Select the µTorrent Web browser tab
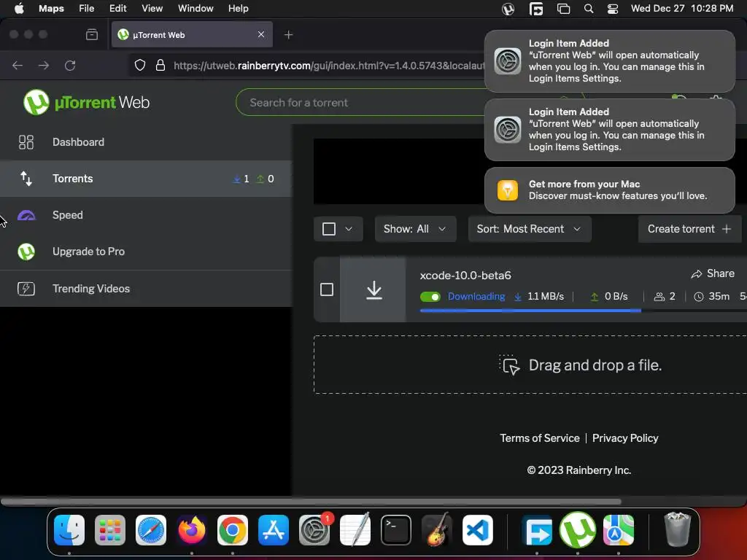Viewport: 747px width, 560px height. pyautogui.click(x=192, y=34)
